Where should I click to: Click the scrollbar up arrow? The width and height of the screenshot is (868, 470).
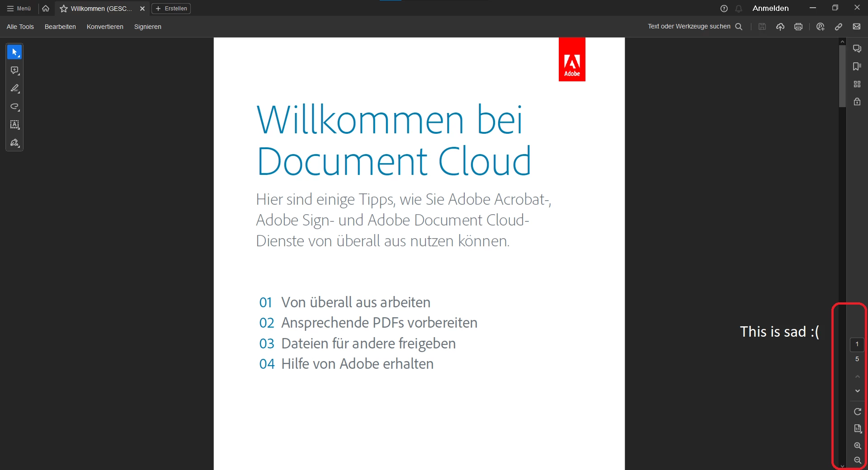(842, 42)
